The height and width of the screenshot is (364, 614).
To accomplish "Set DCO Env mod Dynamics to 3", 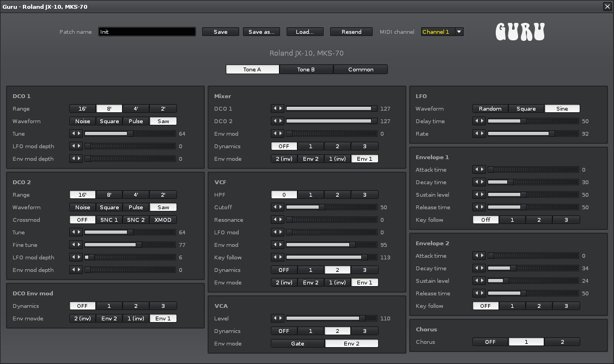I will click(x=163, y=306).
